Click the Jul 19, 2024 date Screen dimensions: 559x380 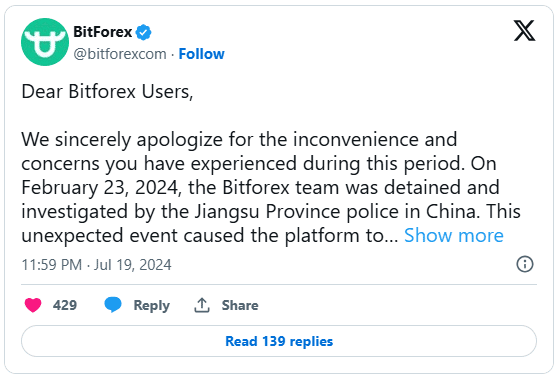[x=132, y=265]
